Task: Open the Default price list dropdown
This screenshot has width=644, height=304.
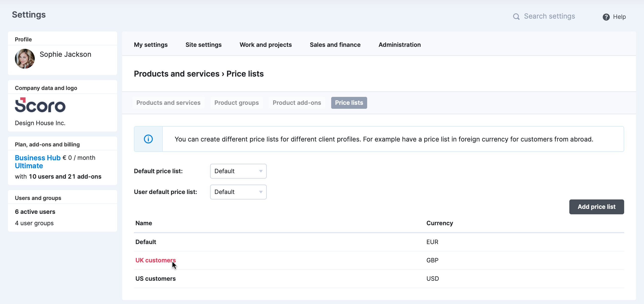Action: point(238,171)
